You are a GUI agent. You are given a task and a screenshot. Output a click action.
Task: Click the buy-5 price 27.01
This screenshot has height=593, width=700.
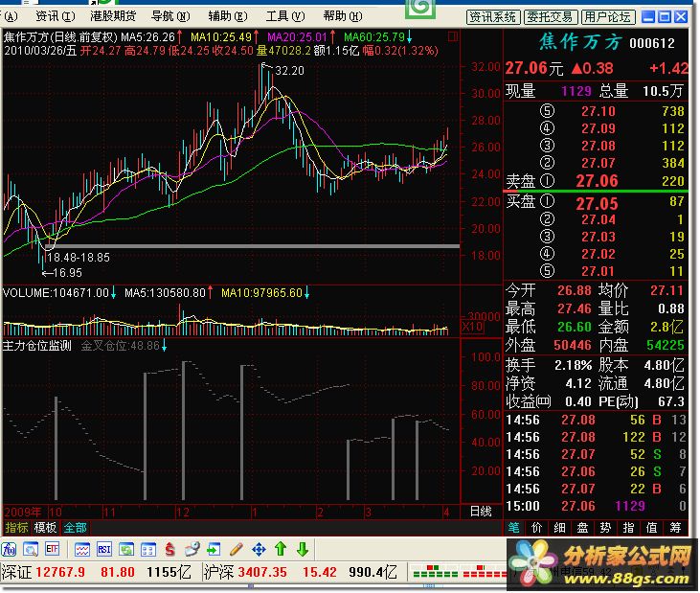click(598, 271)
